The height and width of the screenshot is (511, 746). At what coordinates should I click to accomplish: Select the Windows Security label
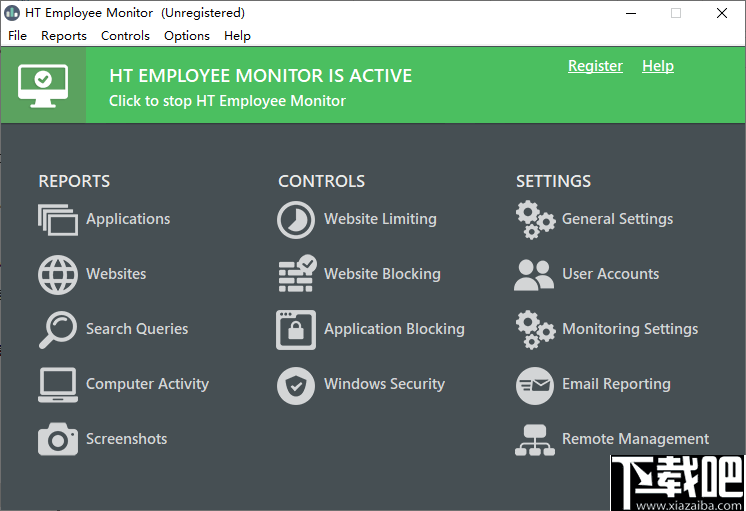click(x=384, y=384)
